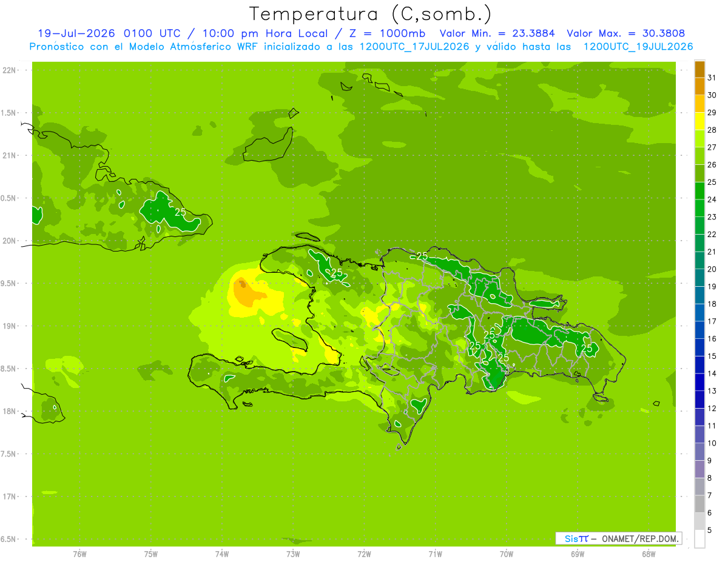Click the "19N" latitude label
The image size is (728, 562).
[9, 326]
